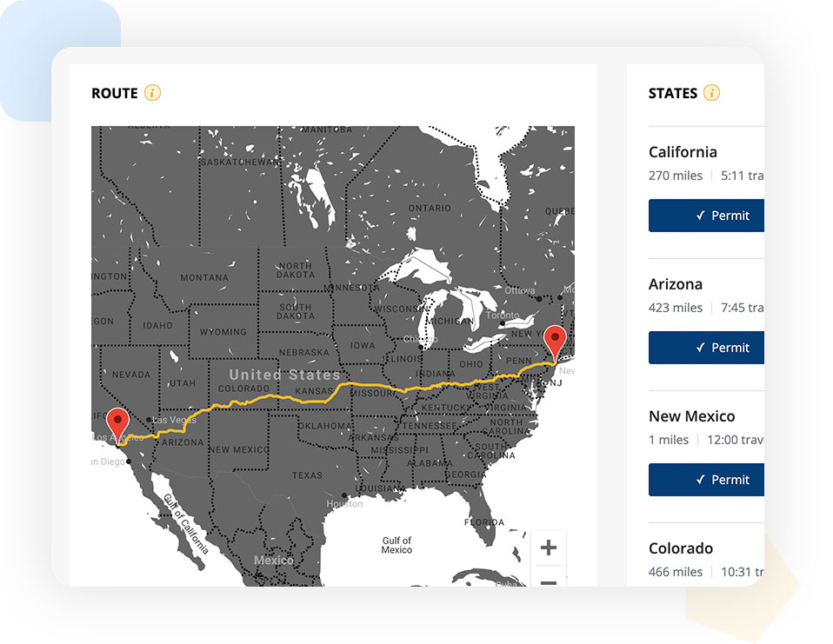Screen dimensions: 833x644
Task: Click the Texas label on the map
Action: tap(307, 475)
